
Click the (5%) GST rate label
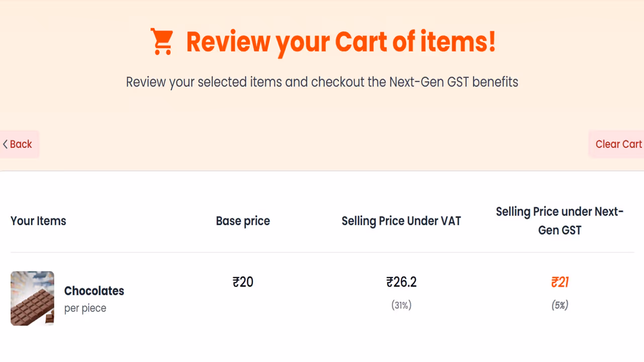(560, 305)
